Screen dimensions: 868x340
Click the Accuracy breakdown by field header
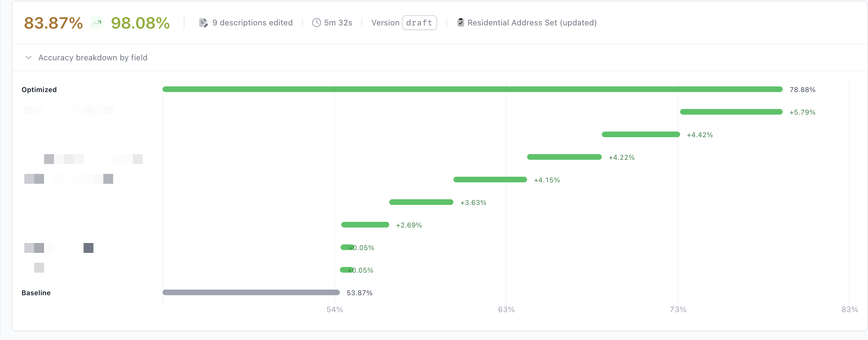click(93, 57)
